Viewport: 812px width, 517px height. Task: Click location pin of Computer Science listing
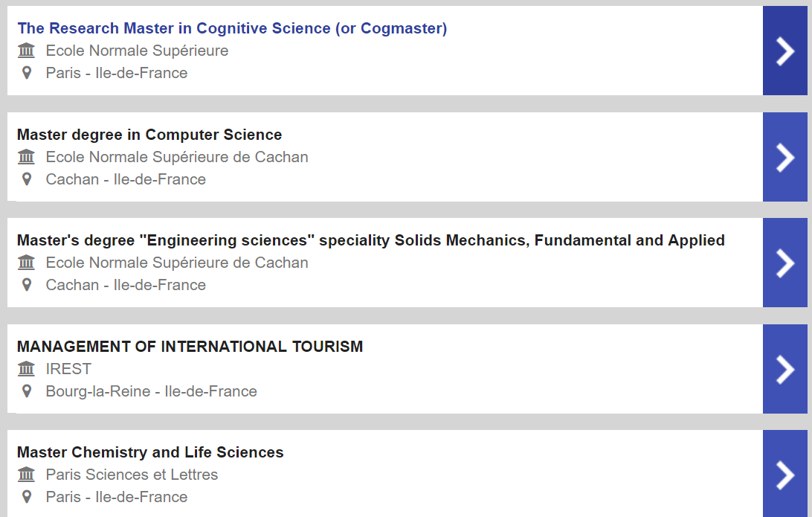27,179
